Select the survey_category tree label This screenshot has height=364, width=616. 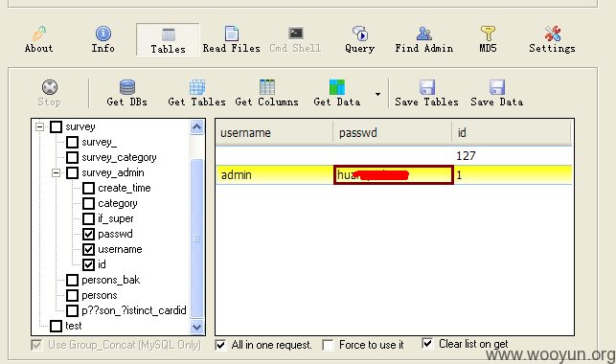(119, 157)
